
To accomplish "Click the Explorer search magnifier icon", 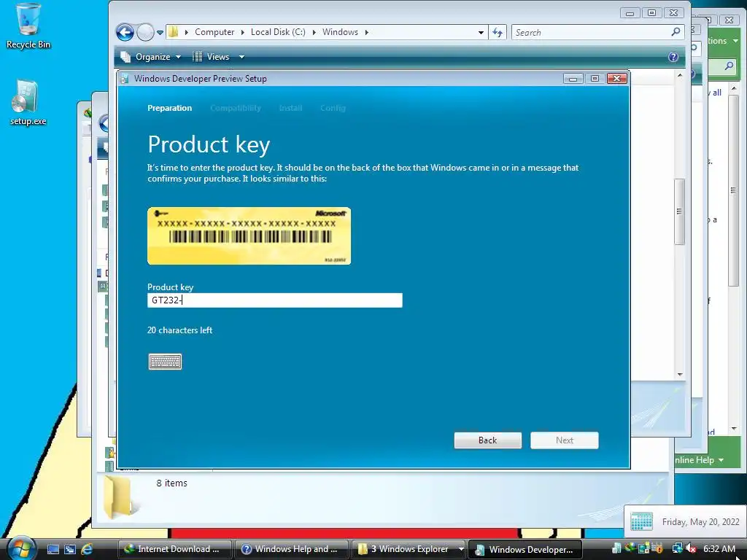I will coord(676,32).
